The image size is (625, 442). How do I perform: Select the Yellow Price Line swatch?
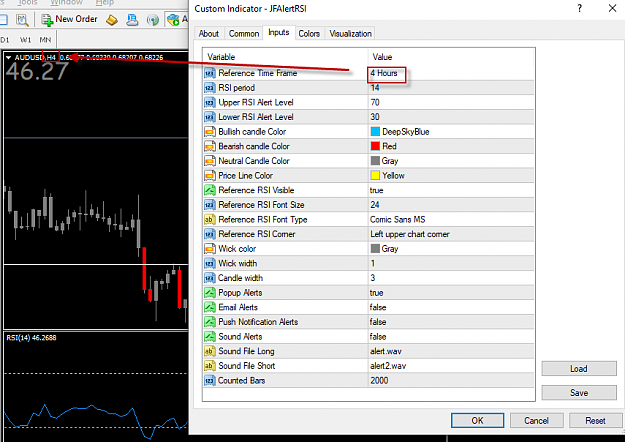coord(375,175)
